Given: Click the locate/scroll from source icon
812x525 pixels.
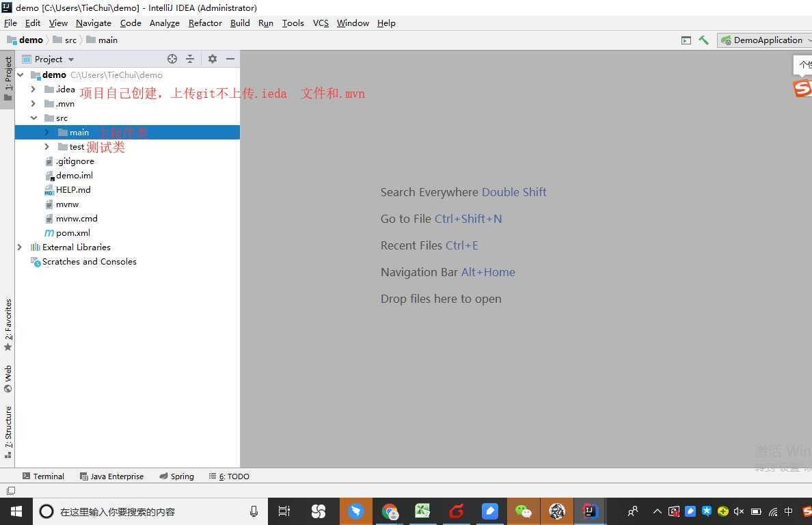Looking at the screenshot, I should coord(172,59).
